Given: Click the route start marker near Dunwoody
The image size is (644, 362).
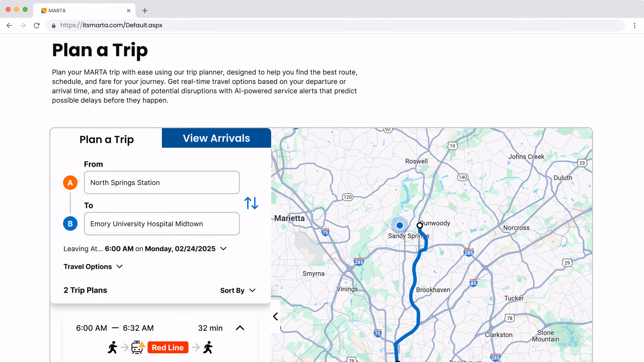Looking at the screenshot, I should (420, 225).
